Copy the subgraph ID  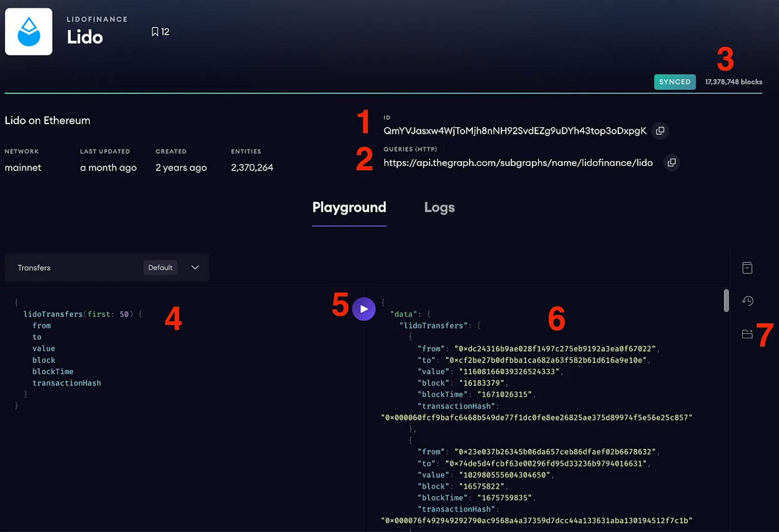(659, 131)
